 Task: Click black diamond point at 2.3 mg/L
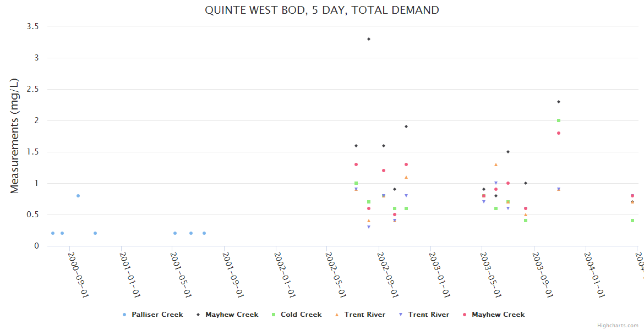coord(559,102)
